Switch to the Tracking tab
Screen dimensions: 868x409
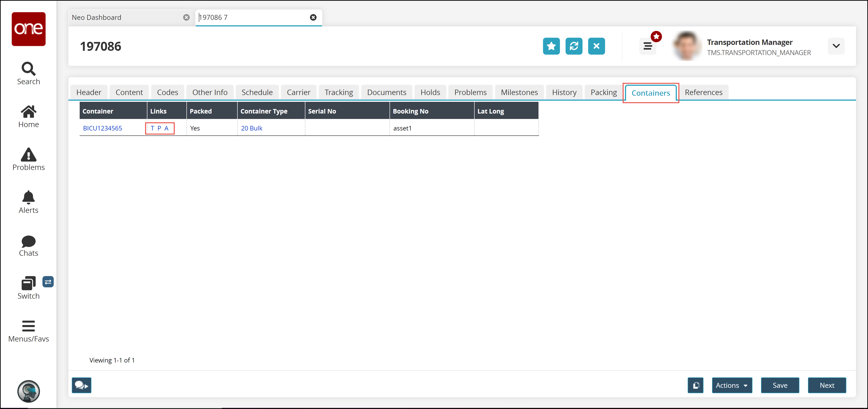[339, 92]
